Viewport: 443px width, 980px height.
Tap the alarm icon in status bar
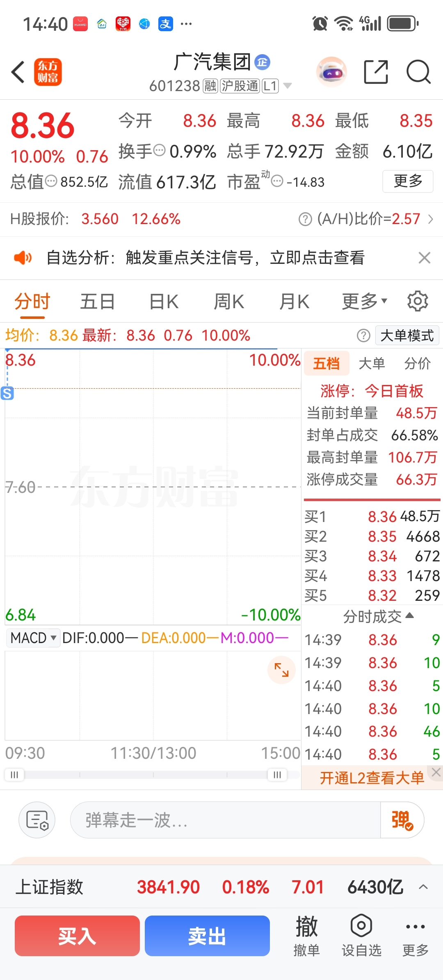[x=320, y=23]
